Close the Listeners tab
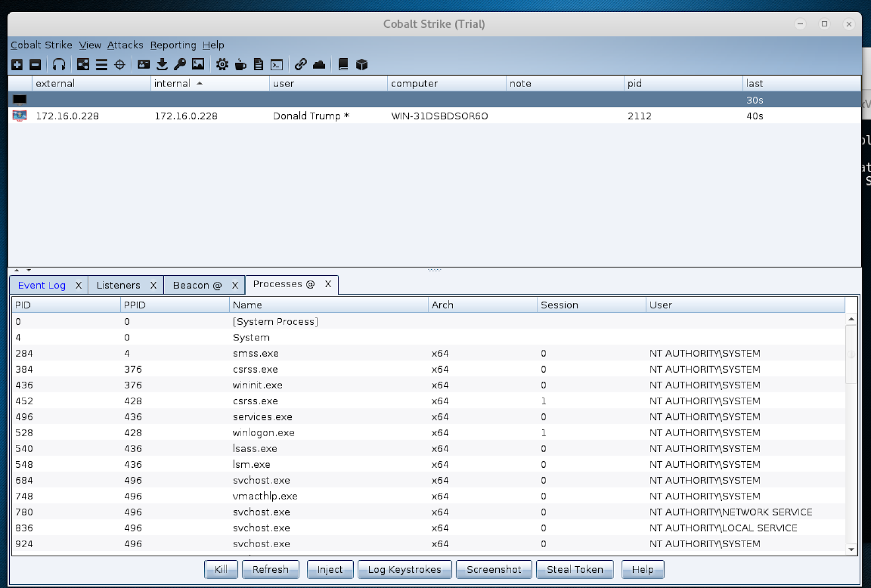Image resolution: width=871 pixels, height=588 pixels. pyautogui.click(x=154, y=286)
